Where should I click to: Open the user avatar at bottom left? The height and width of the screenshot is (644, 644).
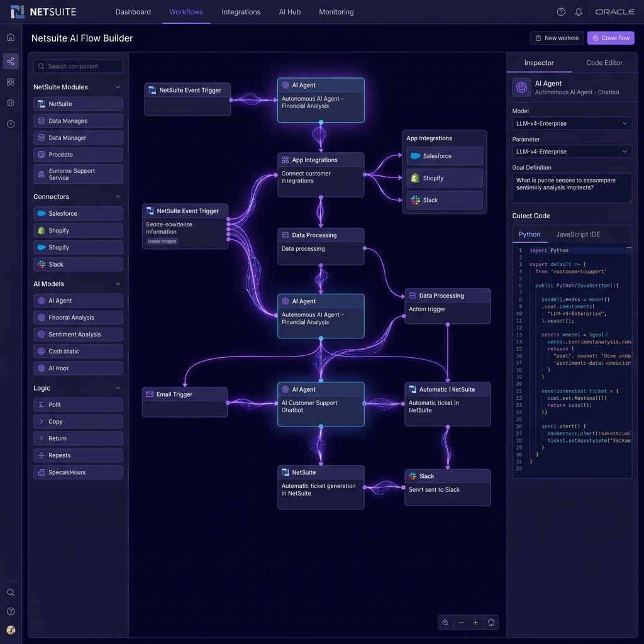11,630
